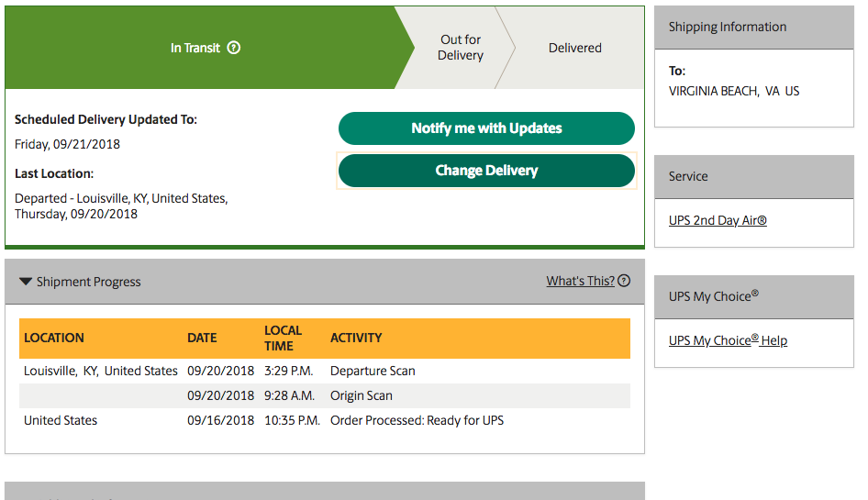Select the Origin Scan row
This screenshot has height=500, width=868.
pyautogui.click(x=325, y=395)
